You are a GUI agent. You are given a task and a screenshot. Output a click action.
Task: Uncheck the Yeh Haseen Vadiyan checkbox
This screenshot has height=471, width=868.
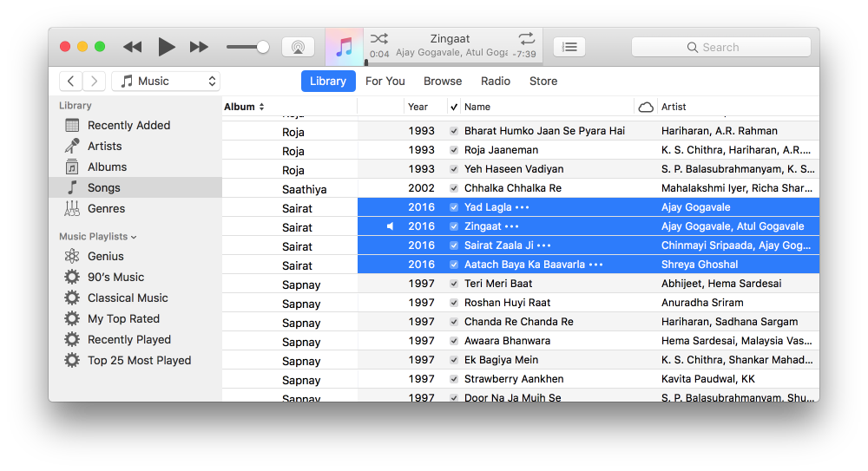point(454,169)
